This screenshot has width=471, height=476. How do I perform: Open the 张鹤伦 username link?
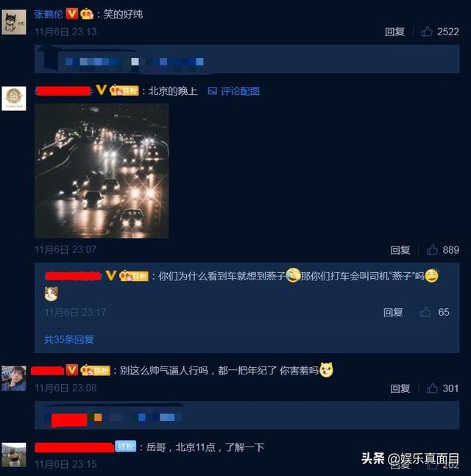point(49,14)
